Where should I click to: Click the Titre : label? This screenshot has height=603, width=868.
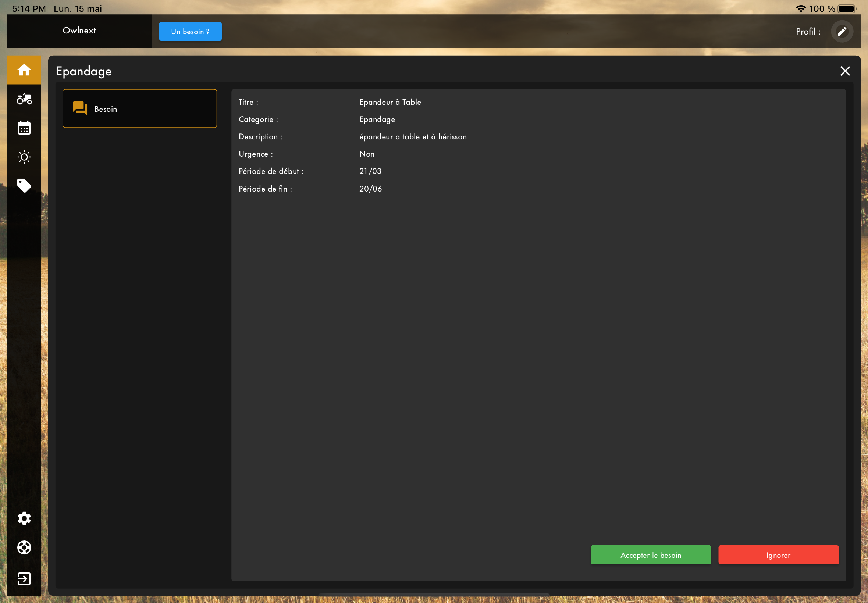pyautogui.click(x=248, y=102)
